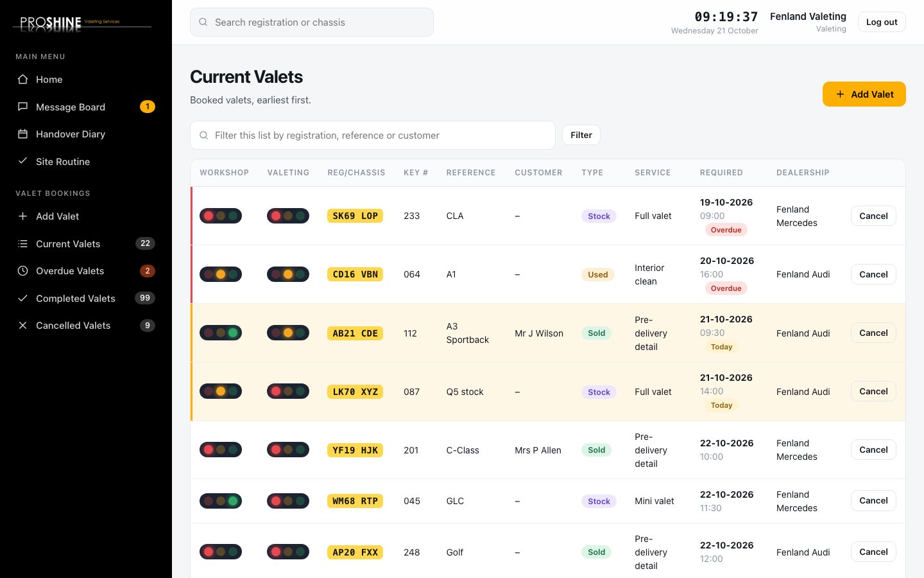Click the Site Routine checkmark icon
This screenshot has height=578, width=924.
click(22, 161)
